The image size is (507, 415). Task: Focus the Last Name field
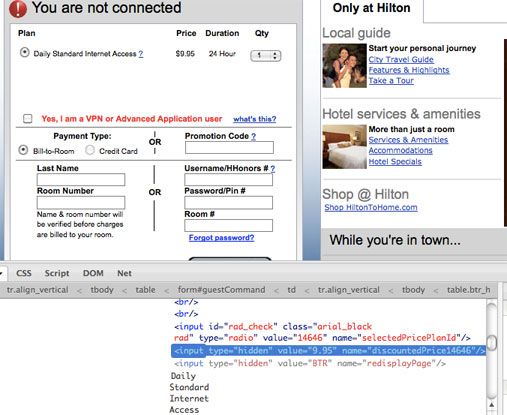click(81, 180)
